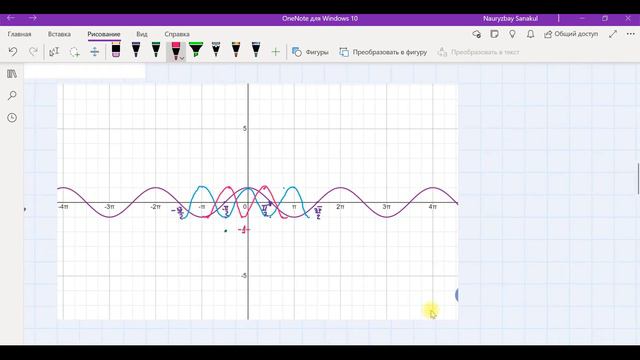Click the vertical scrollbar thumb
The height and width of the screenshot is (360, 640).
point(638,178)
